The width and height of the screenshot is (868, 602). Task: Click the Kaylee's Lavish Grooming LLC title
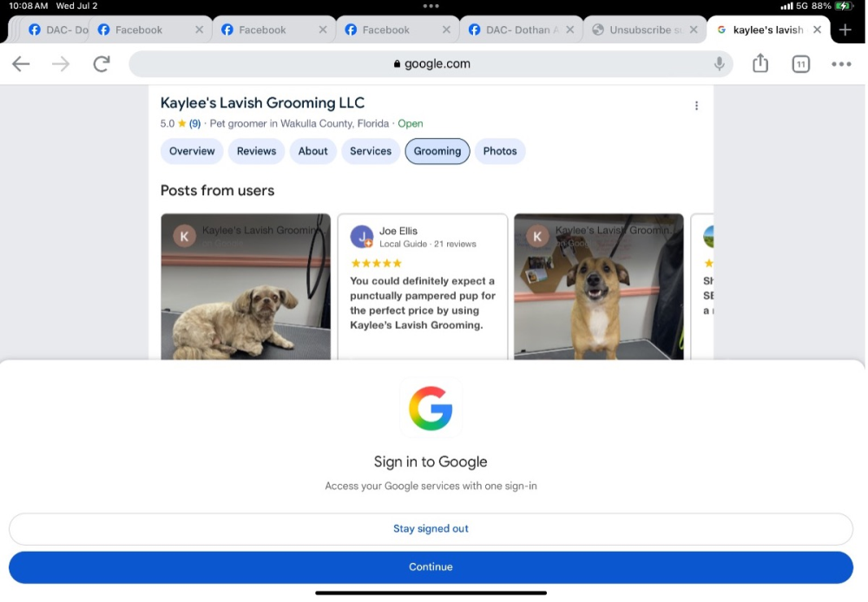point(262,103)
